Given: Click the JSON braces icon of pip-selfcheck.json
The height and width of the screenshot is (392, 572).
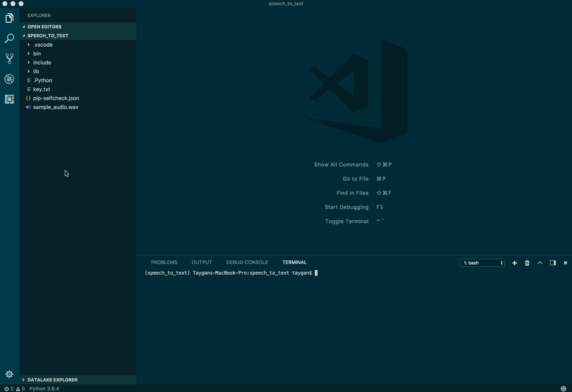Looking at the screenshot, I should pyautogui.click(x=28, y=98).
